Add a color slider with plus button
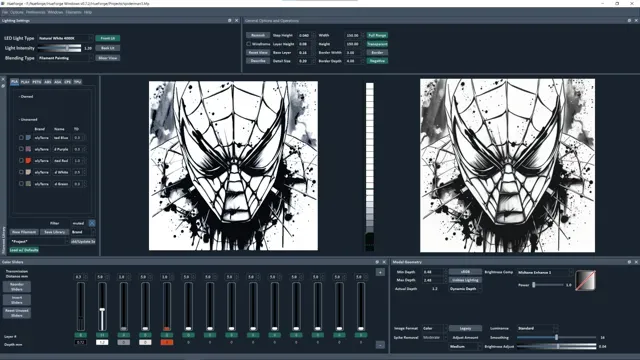This screenshot has height=360, width=640. coord(380,272)
